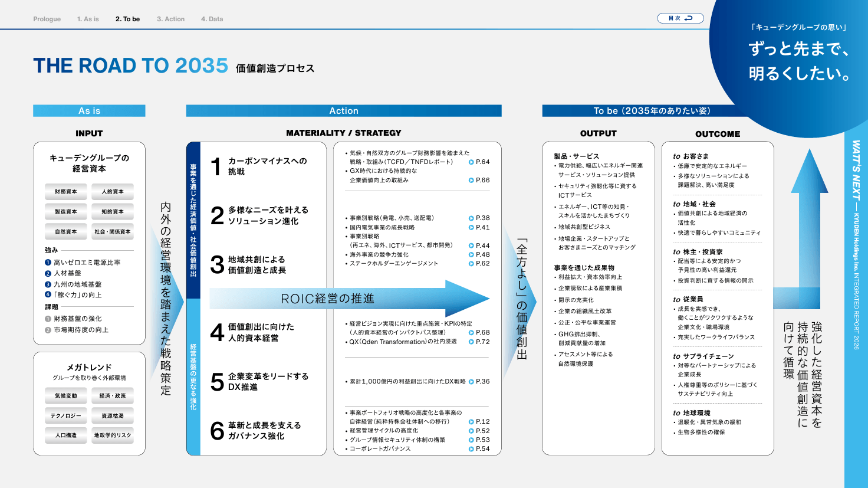Open P.38 link arrow for 事業別戦略

[x=471, y=218]
